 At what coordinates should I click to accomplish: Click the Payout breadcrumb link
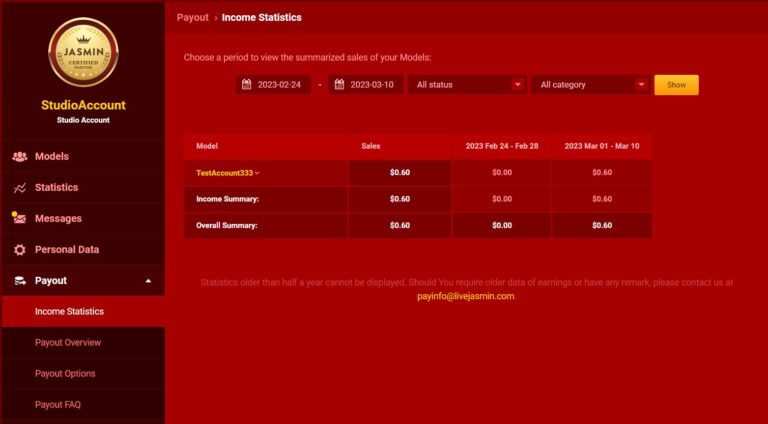(x=192, y=17)
